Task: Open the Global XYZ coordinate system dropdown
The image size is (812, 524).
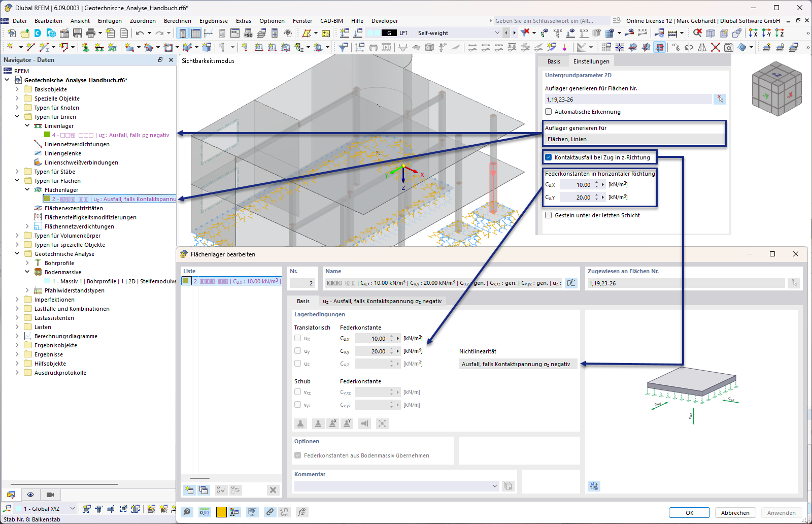Action: [73, 508]
